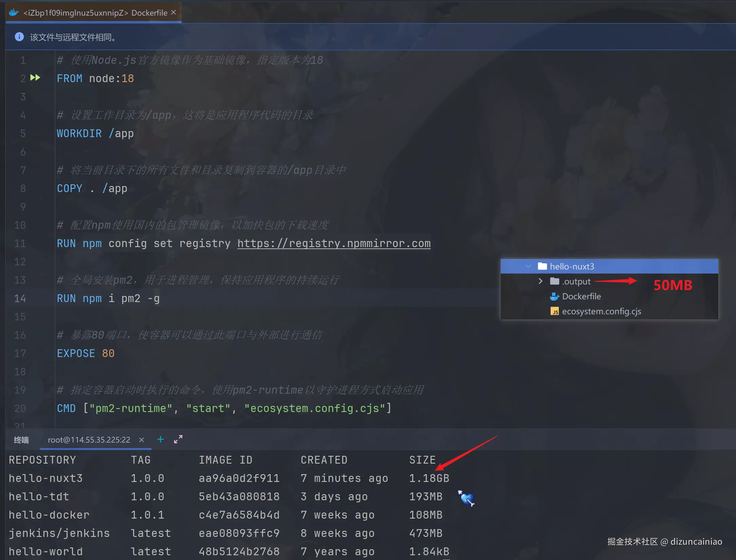Screen dimensions: 736x560
Task: Select the root@114.55.35.225:22 terminal tab
Action: click(x=89, y=440)
